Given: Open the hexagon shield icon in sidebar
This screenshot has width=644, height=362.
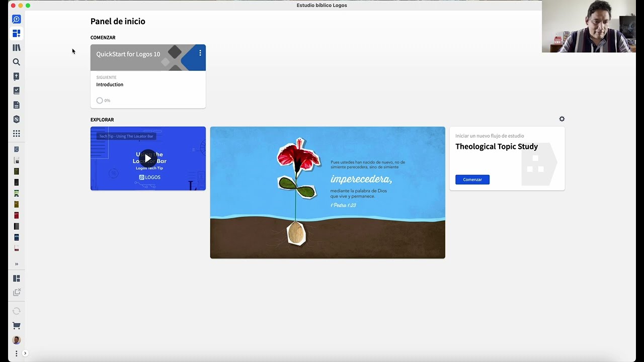Looking at the screenshot, I should pos(17,119).
